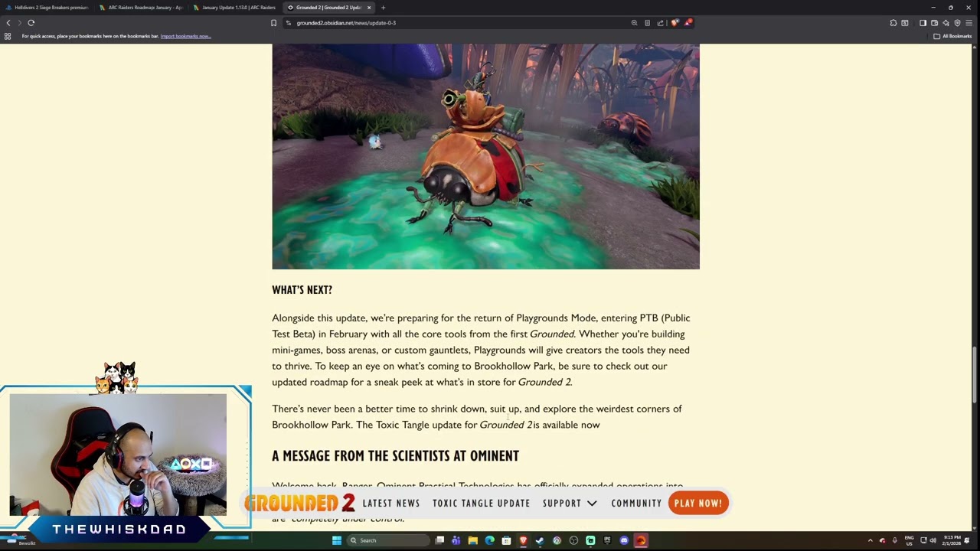Open the browser main hamburger menu
980x551 pixels.
pyautogui.click(x=969, y=23)
